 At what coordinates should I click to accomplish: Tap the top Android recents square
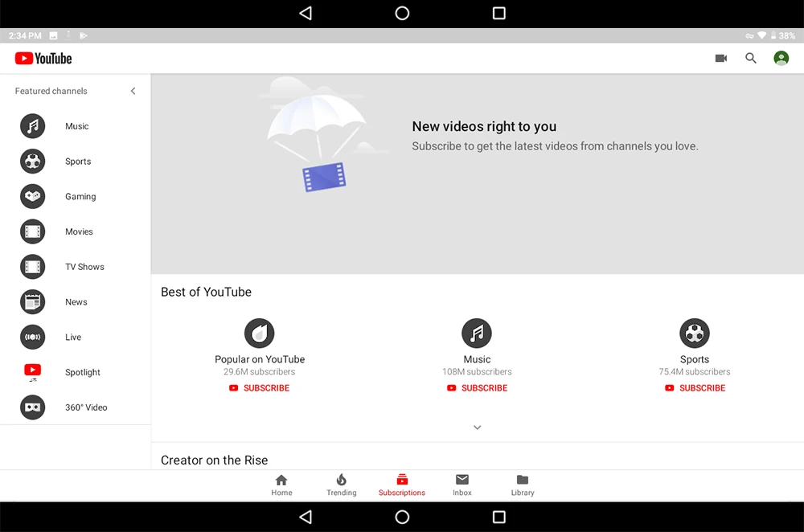[x=499, y=14]
